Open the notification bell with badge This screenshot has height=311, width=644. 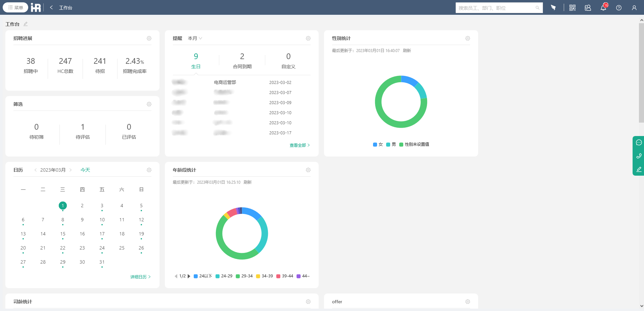(x=604, y=7)
